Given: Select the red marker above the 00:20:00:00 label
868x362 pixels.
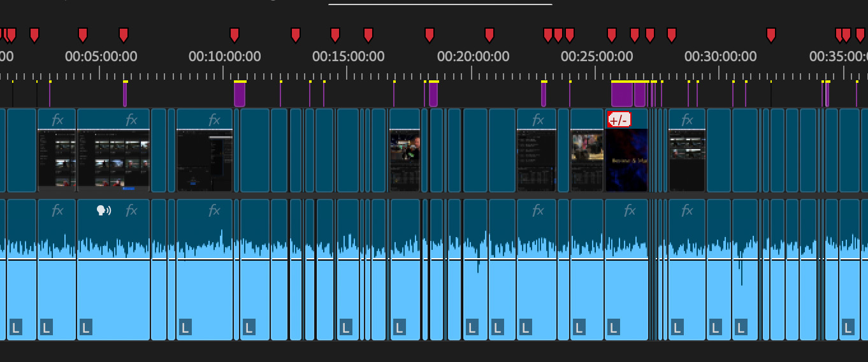Looking at the screenshot, I should [489, 34].
